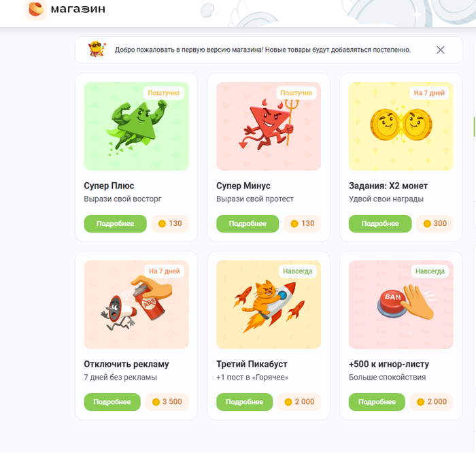The width and height of the screenshot is (476, 453).
Task: Open details for Задания: X2 монет
Action: click(x=380, y=224)
